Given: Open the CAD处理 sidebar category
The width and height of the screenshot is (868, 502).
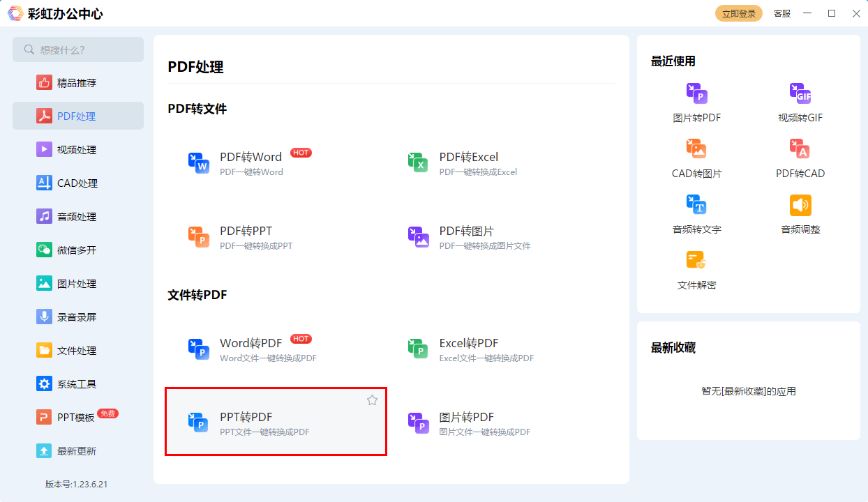Looking at the screenshot, I should pos(78,183).
